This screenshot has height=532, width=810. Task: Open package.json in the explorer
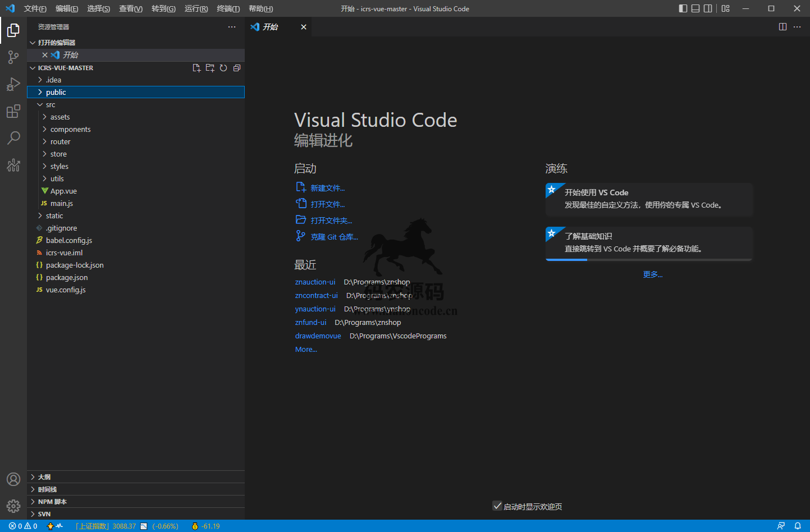(136, 278)
